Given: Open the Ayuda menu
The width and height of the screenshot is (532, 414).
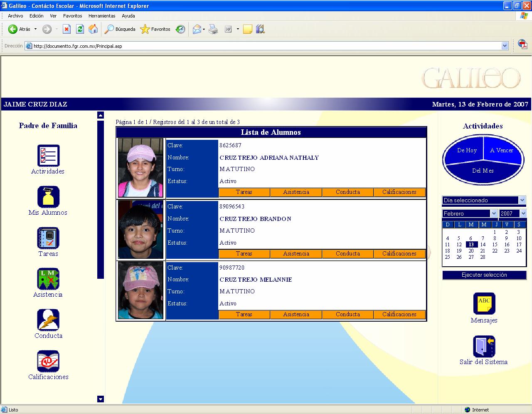Looking at the screenshot, I should click(128, 16).
